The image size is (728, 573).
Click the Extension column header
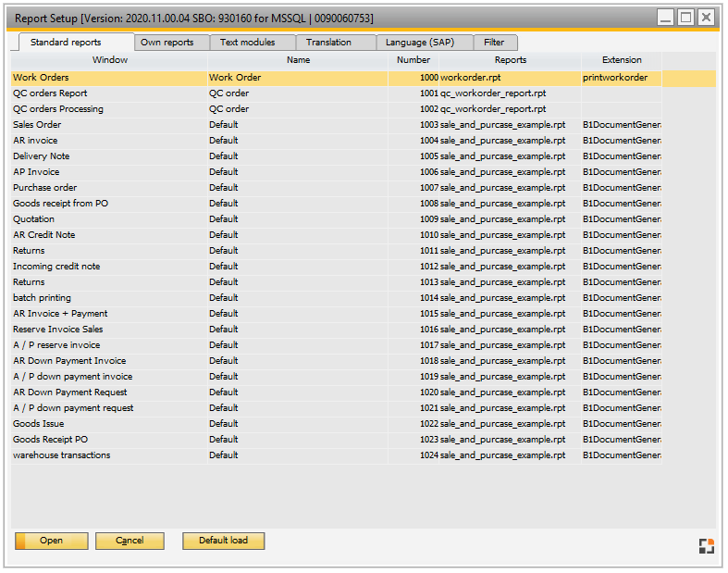point(622,60)
